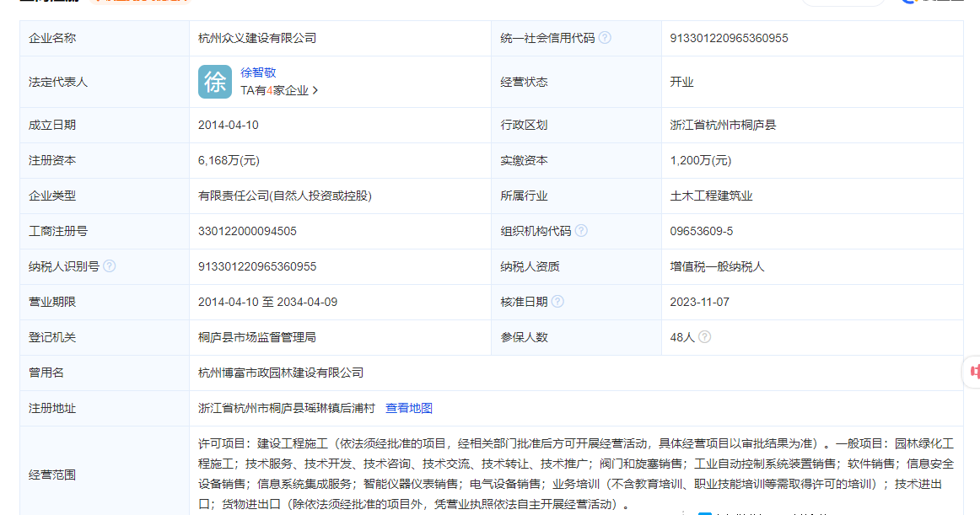The height and width of the screenshot is (515, 980).
Task: Expand the TA有4家企业 list
Action: coord(279,91)
